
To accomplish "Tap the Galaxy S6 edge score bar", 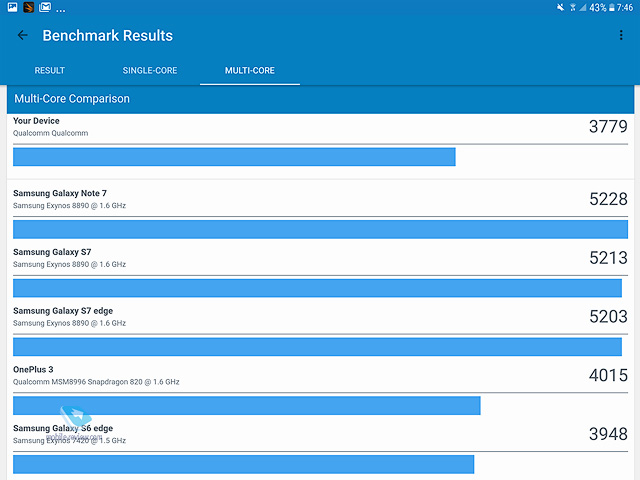I will pos(244,464).
